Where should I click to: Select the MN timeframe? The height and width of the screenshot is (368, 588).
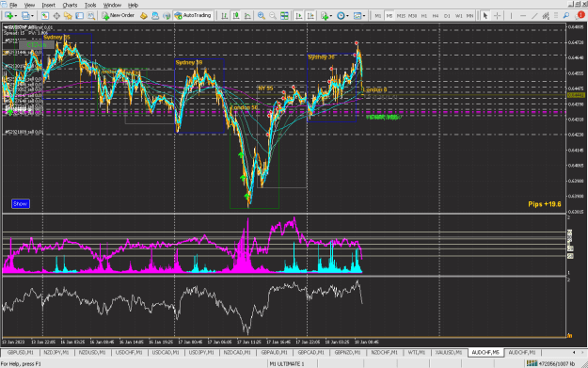pos(469,16)
